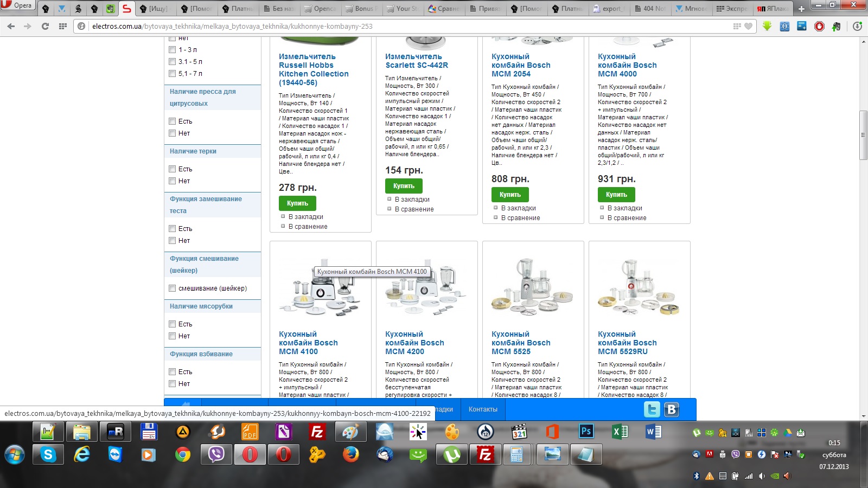Click Купить for Bosch MCM 4000
Image resolution: width=868 pixels, height=488 pixels.
[x=616, y=195]
